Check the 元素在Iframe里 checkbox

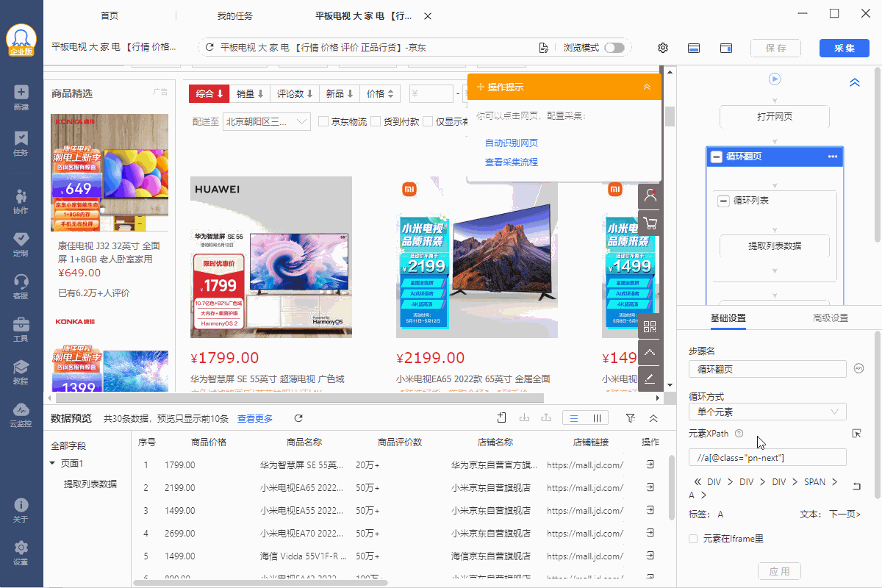click(x=693, y=539)
